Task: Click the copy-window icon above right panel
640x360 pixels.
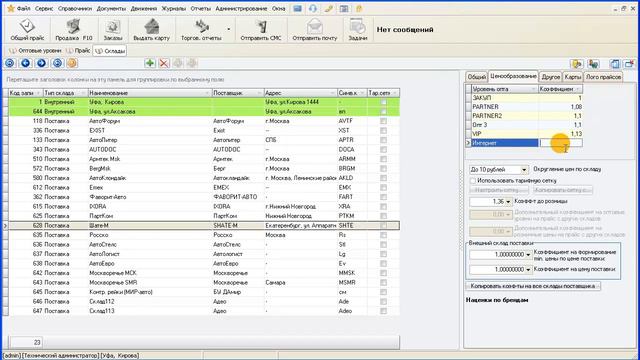Action: 615,64
